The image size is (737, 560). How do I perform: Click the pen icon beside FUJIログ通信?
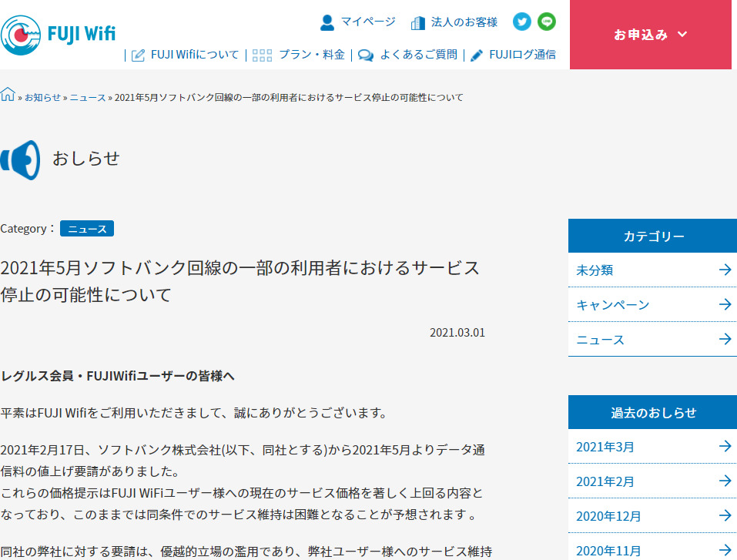477,55
